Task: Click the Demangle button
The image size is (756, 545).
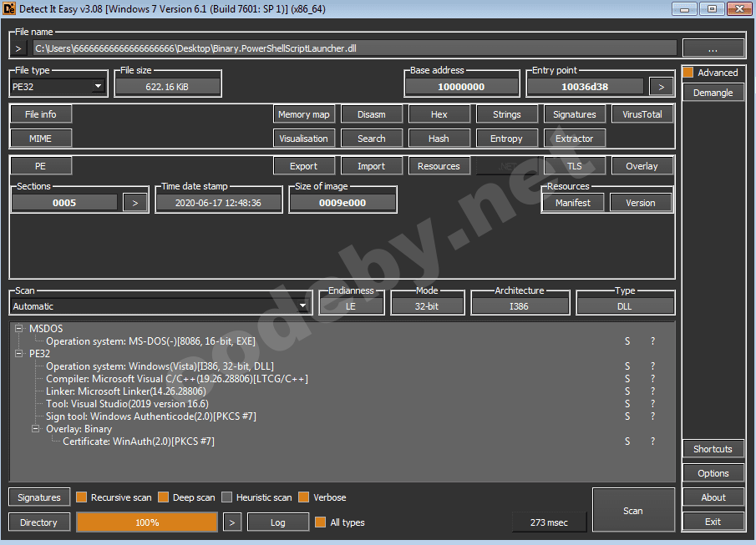Action: pos(713,92)
